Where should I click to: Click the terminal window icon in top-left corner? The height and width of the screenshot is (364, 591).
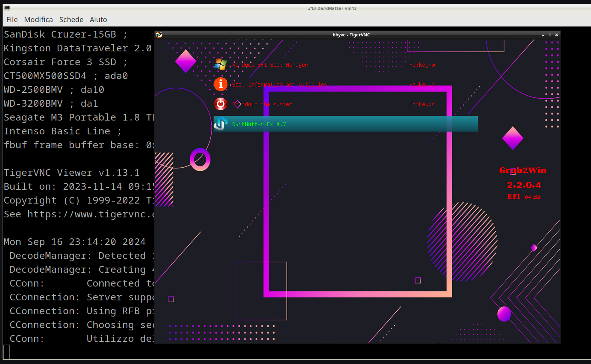[x=7, y=8]
